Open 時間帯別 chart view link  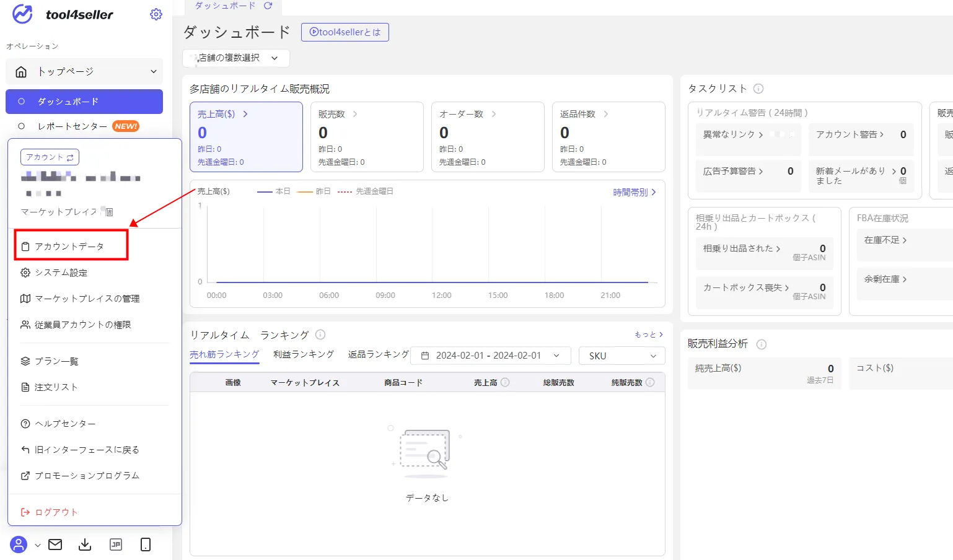(635, 193)
